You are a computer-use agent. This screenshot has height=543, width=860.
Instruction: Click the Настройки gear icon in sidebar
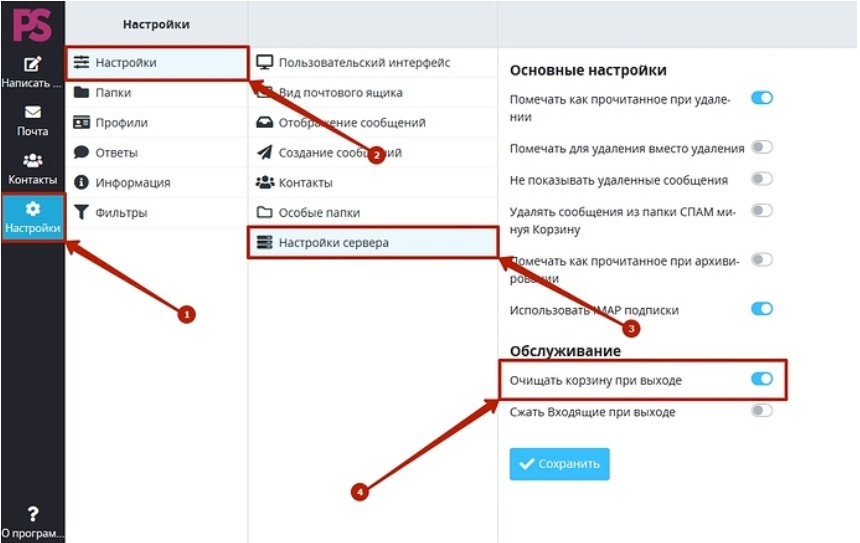point(33,208)
